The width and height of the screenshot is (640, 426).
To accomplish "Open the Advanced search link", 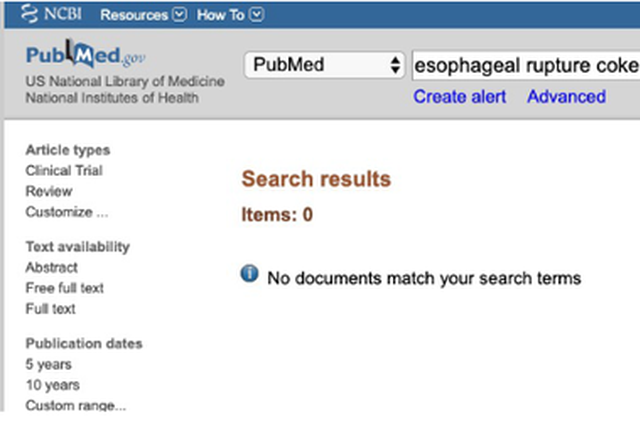I will [x=566, y=97].
